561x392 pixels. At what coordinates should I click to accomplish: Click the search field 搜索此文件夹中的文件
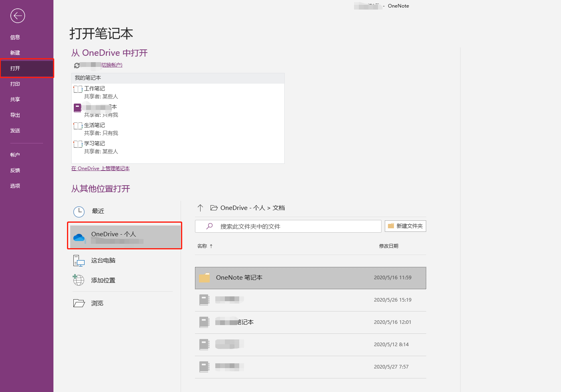(288, 226)
